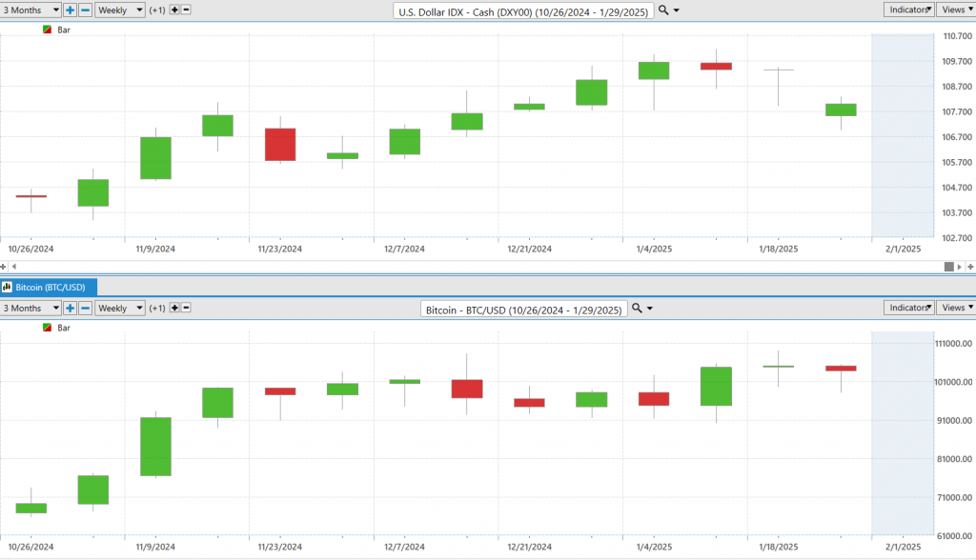Screen dimensions: 976x560
Task: Open the 3 Months range dropdown in Bitcoin chart
Action: (x=30, y=309)
